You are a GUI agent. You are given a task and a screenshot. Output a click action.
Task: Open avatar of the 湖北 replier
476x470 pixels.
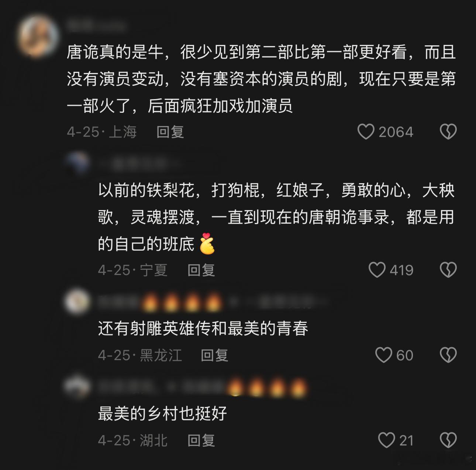click(x=77, y=387)
